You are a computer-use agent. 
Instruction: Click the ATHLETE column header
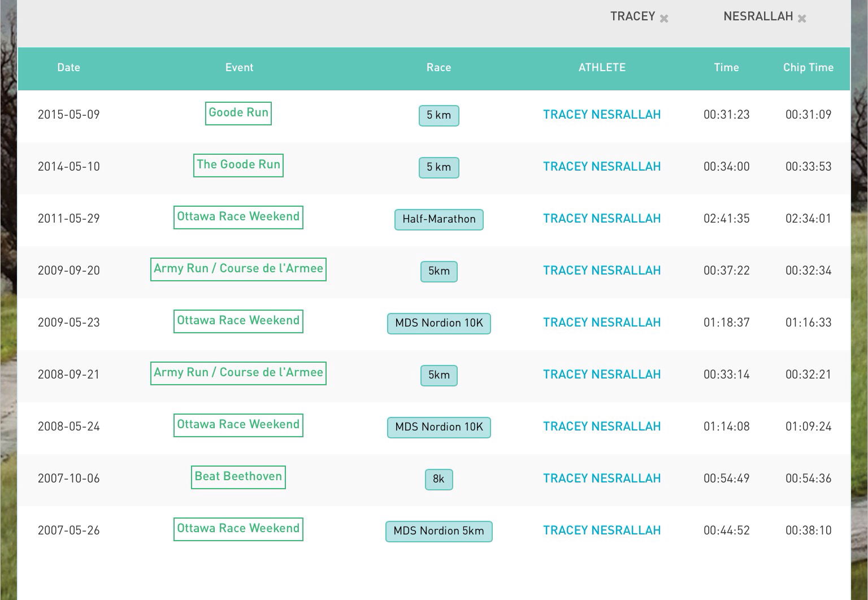(602, 68)
